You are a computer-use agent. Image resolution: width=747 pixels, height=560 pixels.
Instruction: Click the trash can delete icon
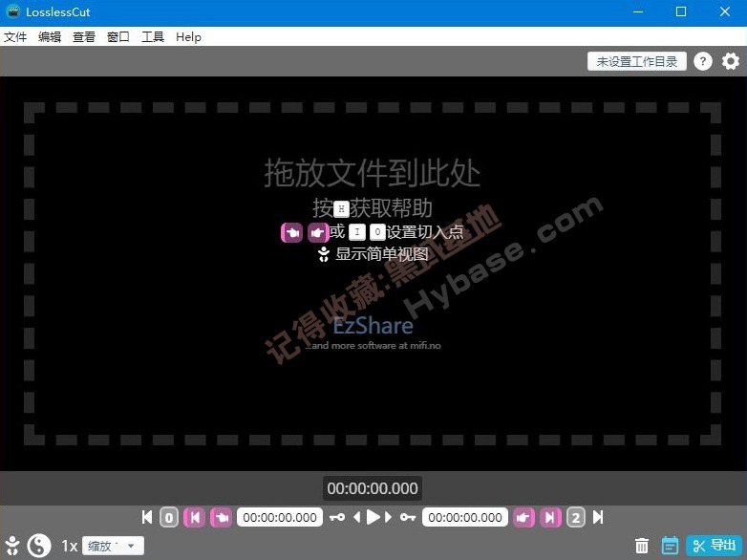point(642,546)
